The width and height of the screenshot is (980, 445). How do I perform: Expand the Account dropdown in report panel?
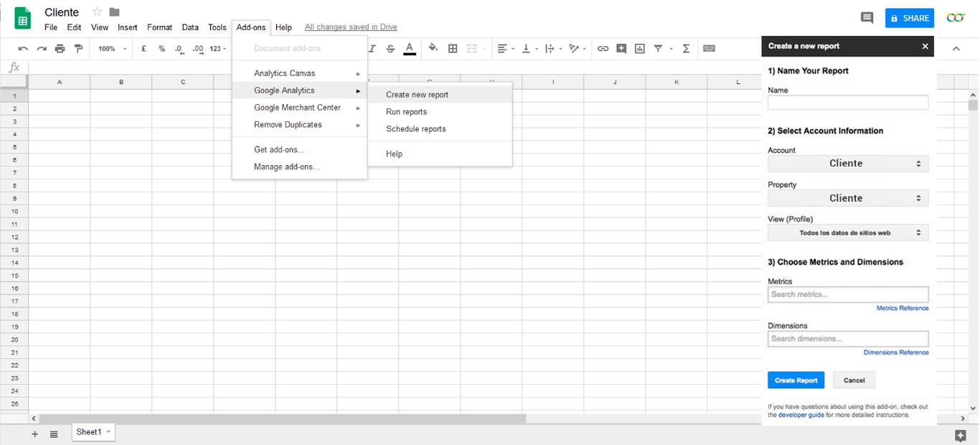pyautogui.click(x=847, y=164)
